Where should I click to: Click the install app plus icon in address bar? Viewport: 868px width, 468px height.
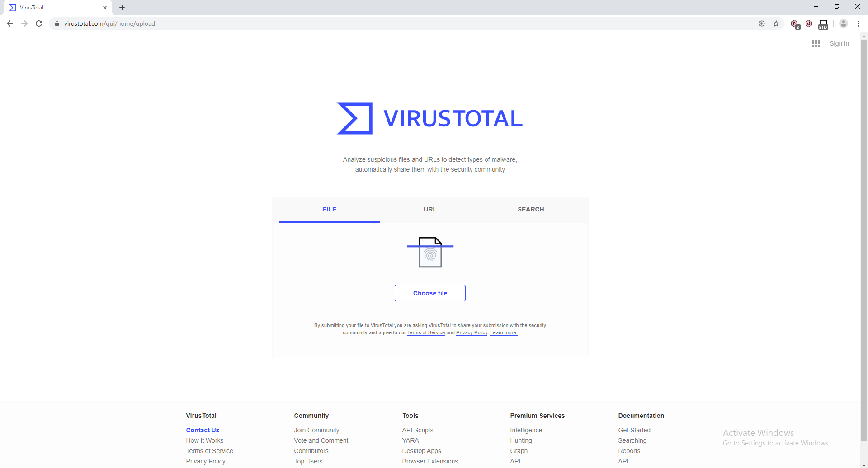(x=762, y=23)
